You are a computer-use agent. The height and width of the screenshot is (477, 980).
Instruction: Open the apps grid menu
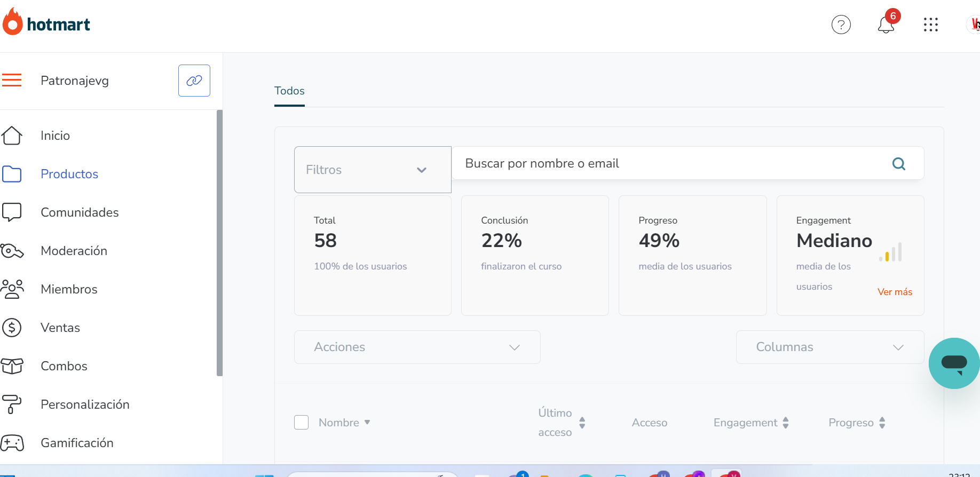(930, 25)
